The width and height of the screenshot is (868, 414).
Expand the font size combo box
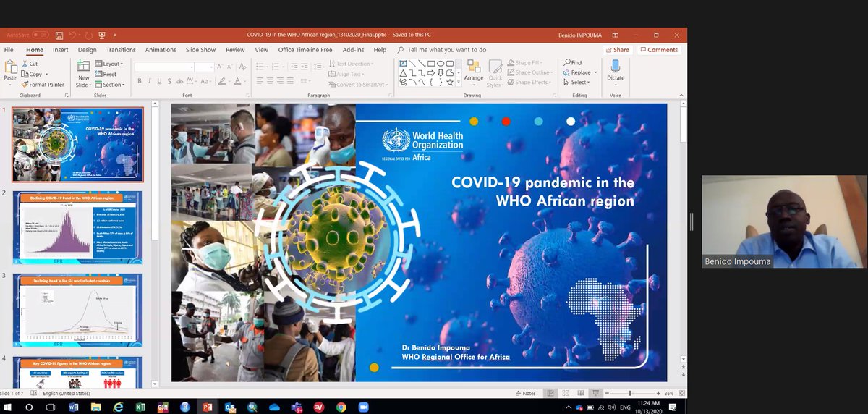[213, 67]
